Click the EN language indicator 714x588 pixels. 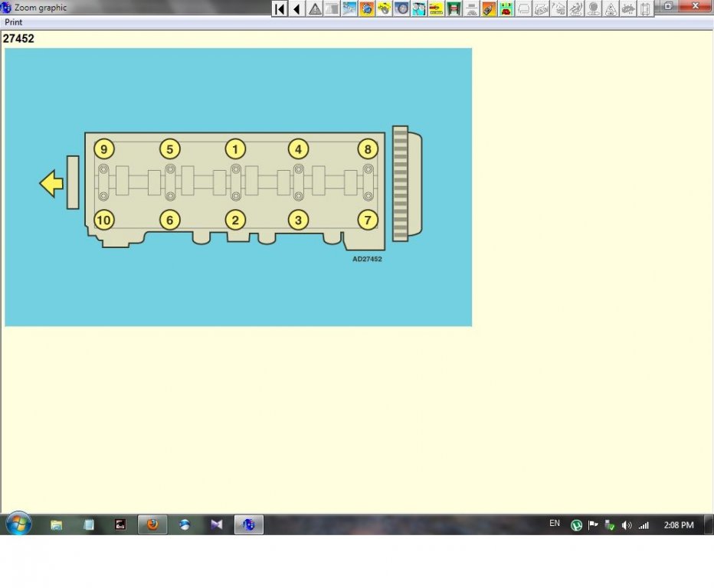(x=555, y=524)
